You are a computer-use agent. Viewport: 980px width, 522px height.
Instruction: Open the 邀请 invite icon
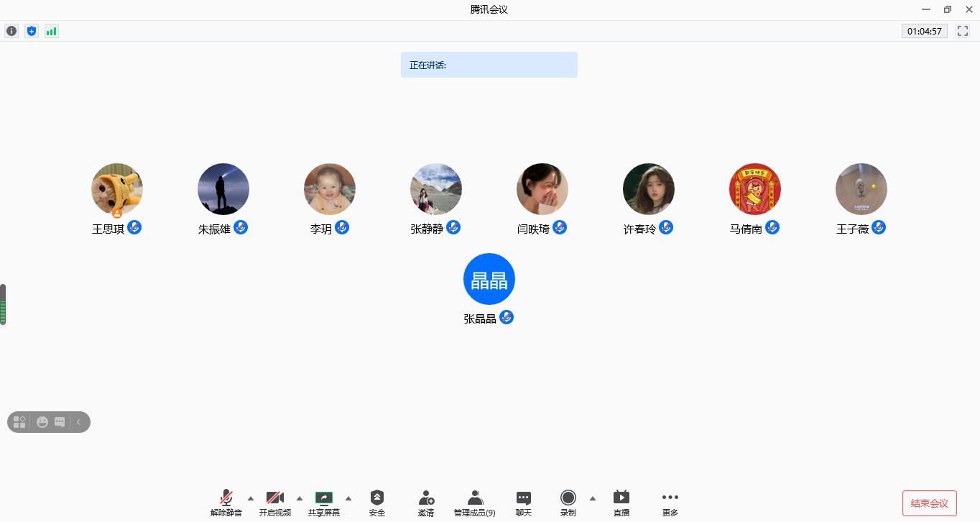pos(426,503)
